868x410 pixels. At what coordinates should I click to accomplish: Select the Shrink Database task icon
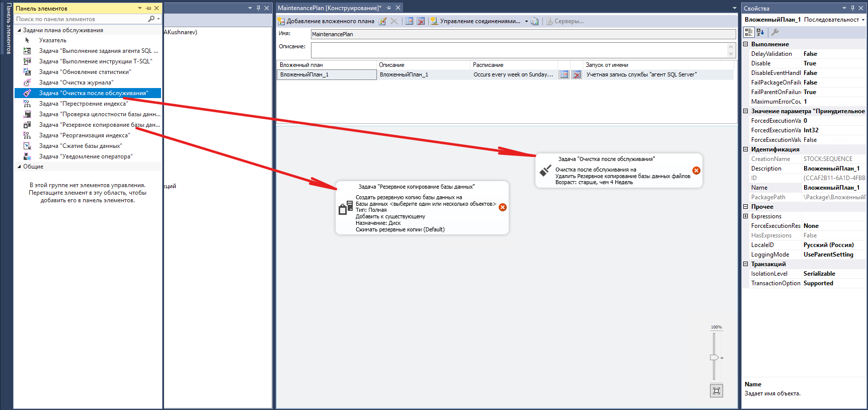(27, 146)
